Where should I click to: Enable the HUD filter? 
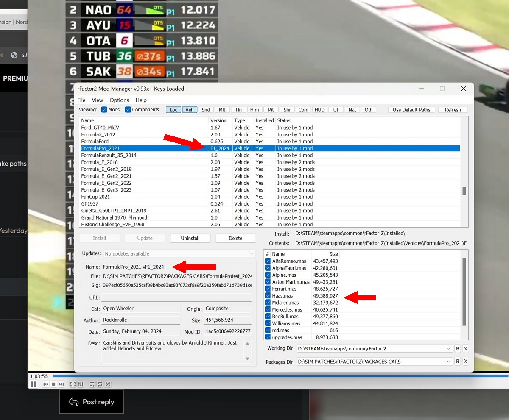coord(319,110)
